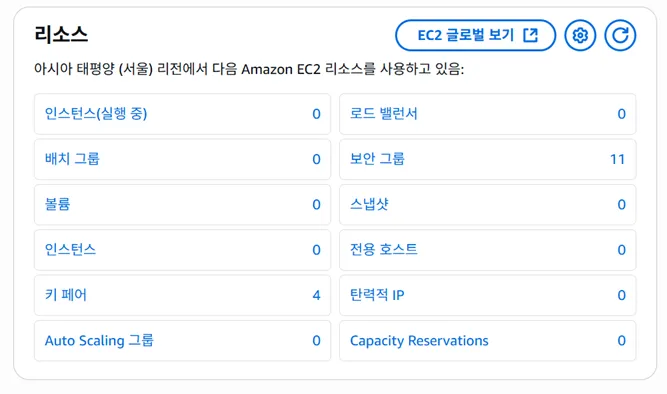Viewport: 667px width, 394px height.
Task: Refresh the resources panel with the reload icon
Action: 620,35
